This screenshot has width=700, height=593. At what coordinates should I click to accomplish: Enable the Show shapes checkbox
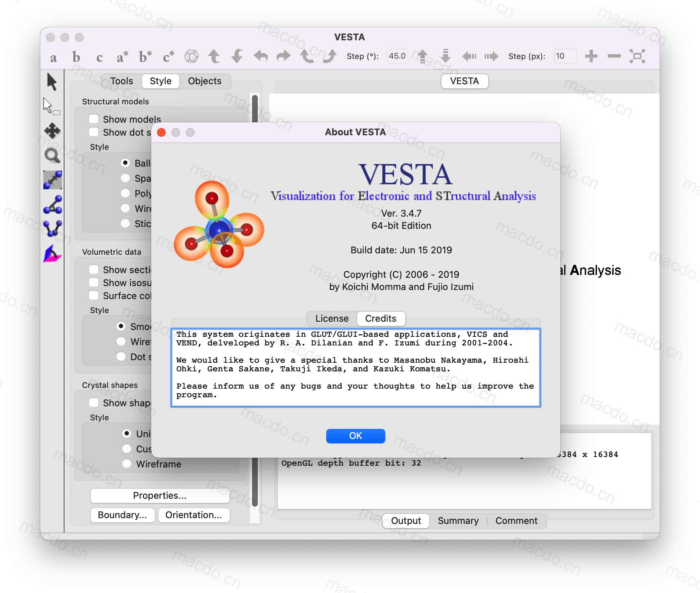point(94,403)
